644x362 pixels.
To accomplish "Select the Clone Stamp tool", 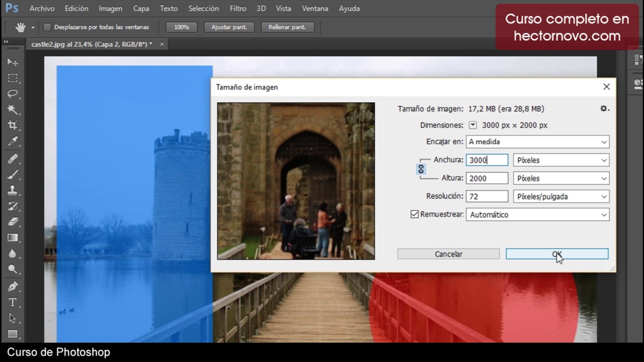I will click(x=13, y=190).
